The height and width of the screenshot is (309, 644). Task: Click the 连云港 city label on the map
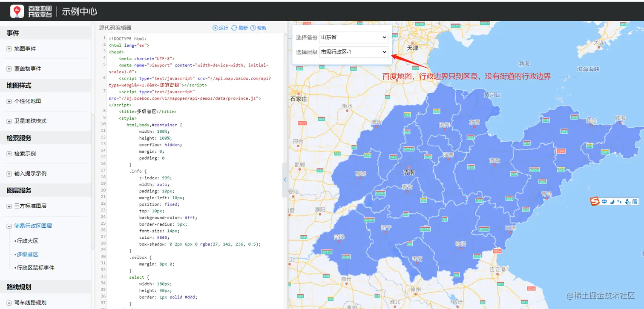coord(497,269)
